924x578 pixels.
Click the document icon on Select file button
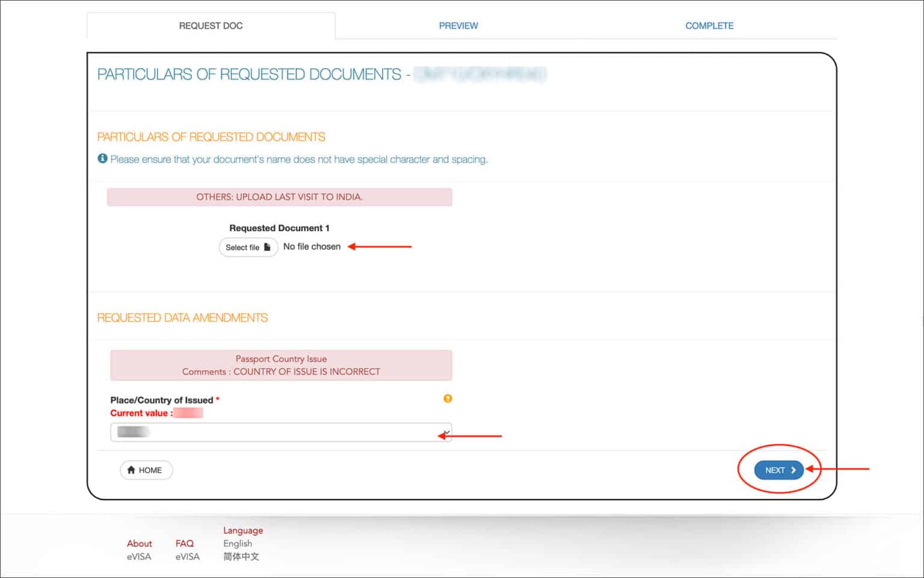(267, 247)
